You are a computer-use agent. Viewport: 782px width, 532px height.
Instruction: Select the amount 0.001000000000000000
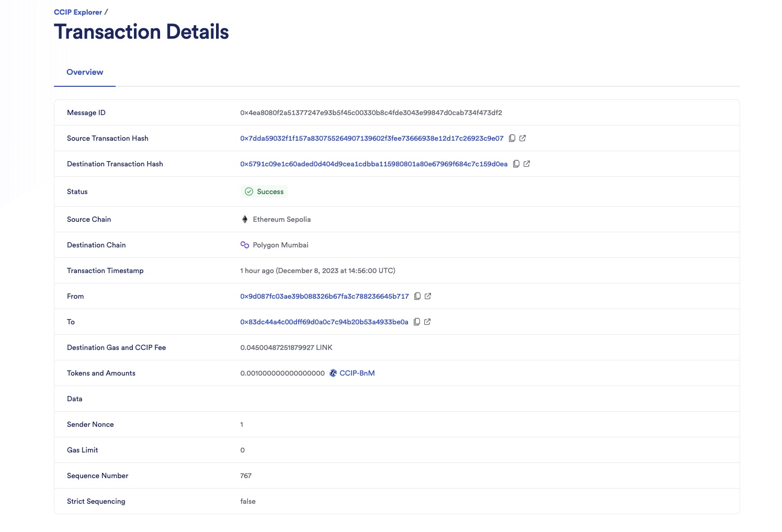tap(282, 373)
